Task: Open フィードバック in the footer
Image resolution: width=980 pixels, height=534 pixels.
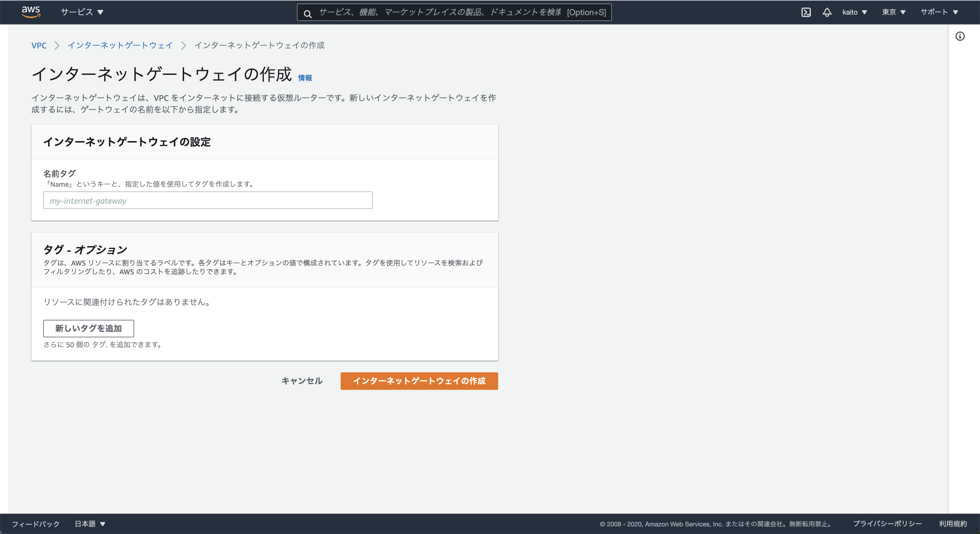Action: tap(36, 524)
